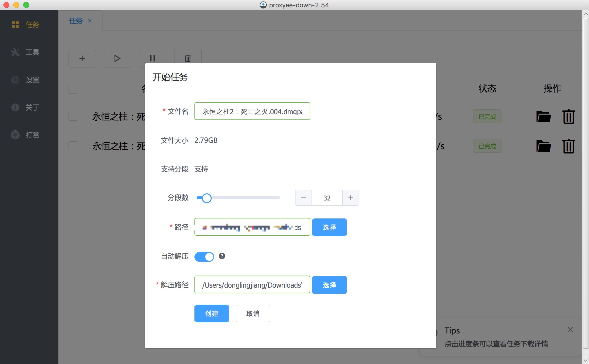Click 选择 button next to 解压路径 field

[x=329, y=285]
